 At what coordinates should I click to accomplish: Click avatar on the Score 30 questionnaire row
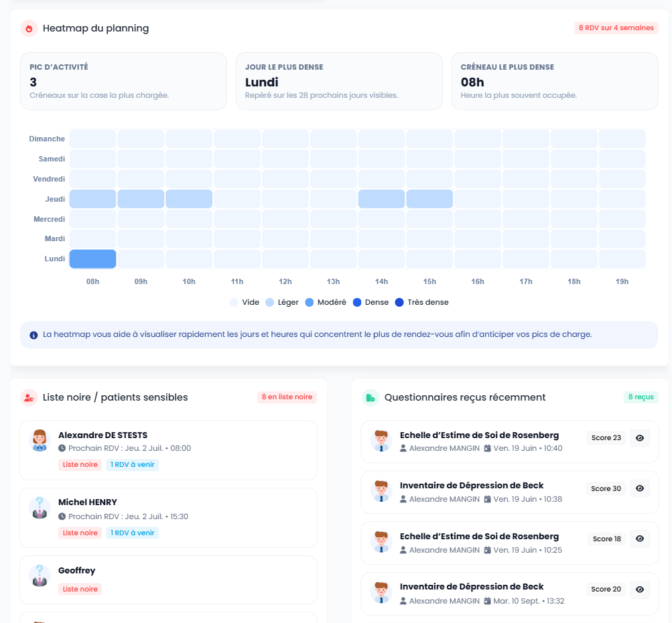(381, 492)
